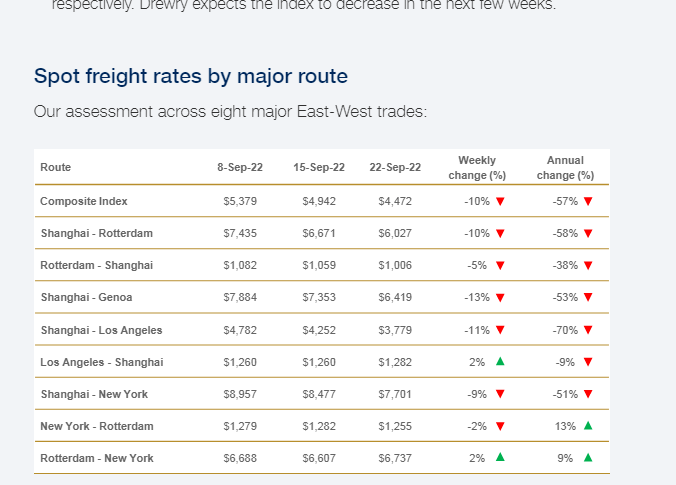Click green up arrow for Rotterdam - New York annual change
676x485 pixels.
(x=588, y=457)
